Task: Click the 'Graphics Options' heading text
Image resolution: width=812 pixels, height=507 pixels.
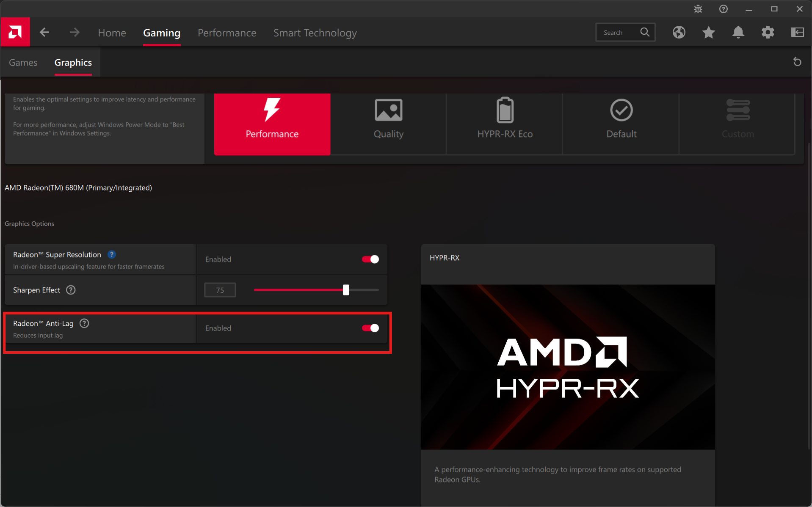Action: [x=29, y=223]
